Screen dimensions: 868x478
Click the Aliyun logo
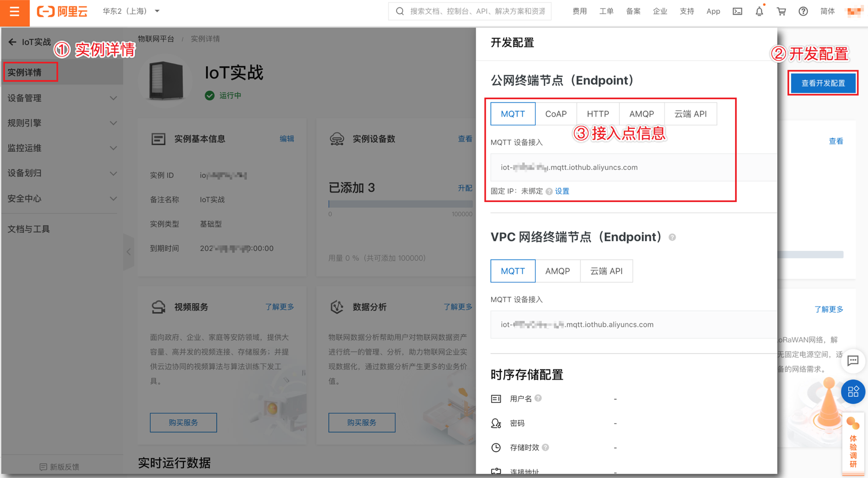(63, 11)
